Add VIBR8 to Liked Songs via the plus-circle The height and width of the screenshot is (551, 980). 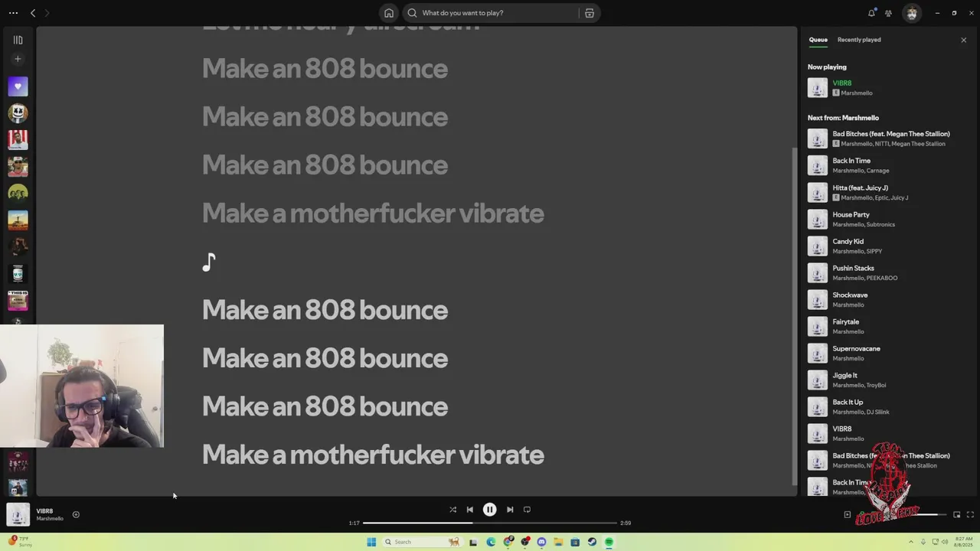point(76,514)
